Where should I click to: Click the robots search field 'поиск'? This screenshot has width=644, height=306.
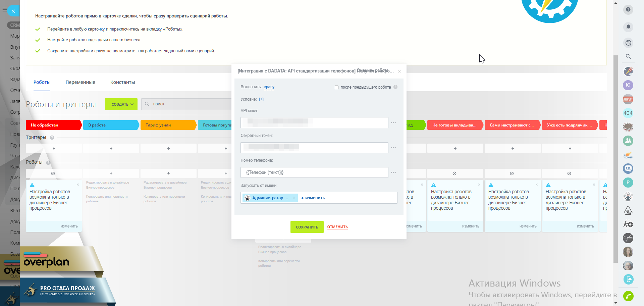point(186,104)
